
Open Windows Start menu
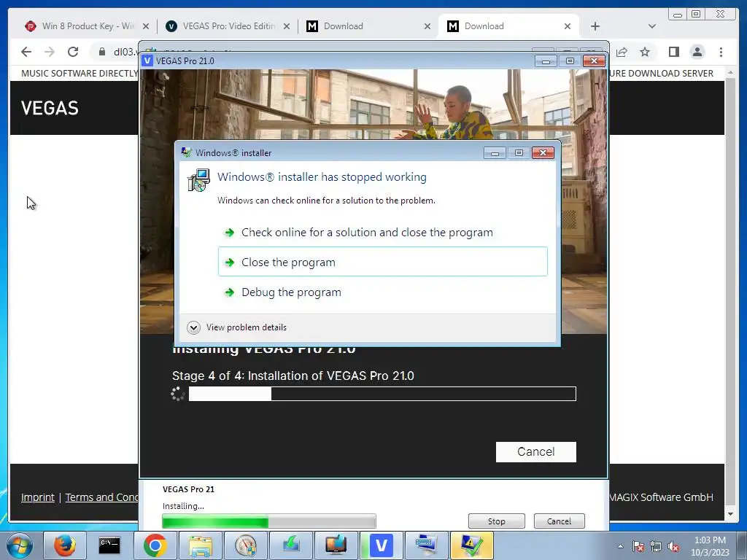tap(20, 545)
